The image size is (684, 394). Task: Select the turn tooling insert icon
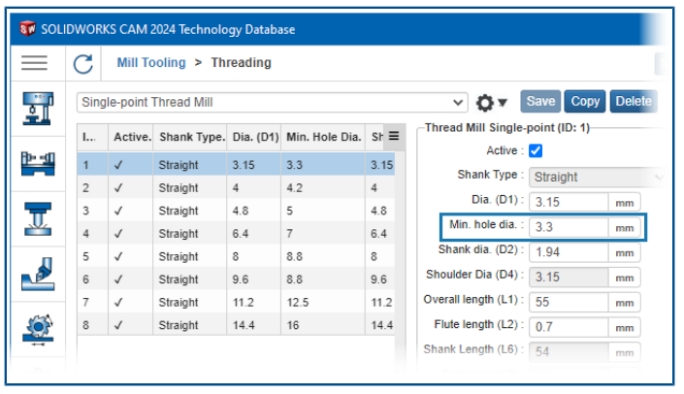point(38,274)
